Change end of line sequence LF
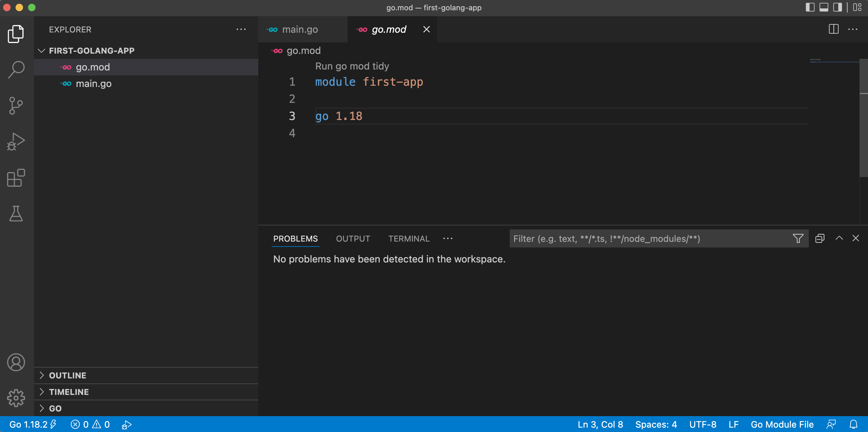Image resolution: width=868 pixels, height=432 pixels. coord(733,424)
